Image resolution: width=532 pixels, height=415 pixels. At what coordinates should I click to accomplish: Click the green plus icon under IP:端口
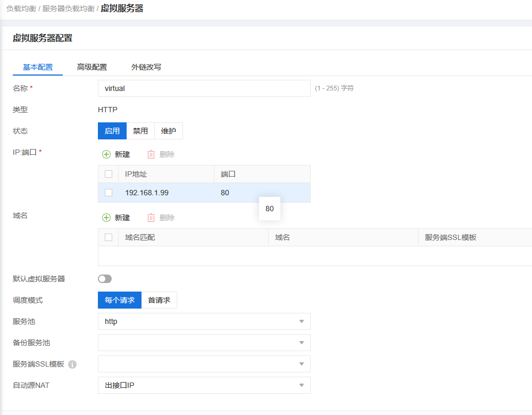[x=106, y=154]
